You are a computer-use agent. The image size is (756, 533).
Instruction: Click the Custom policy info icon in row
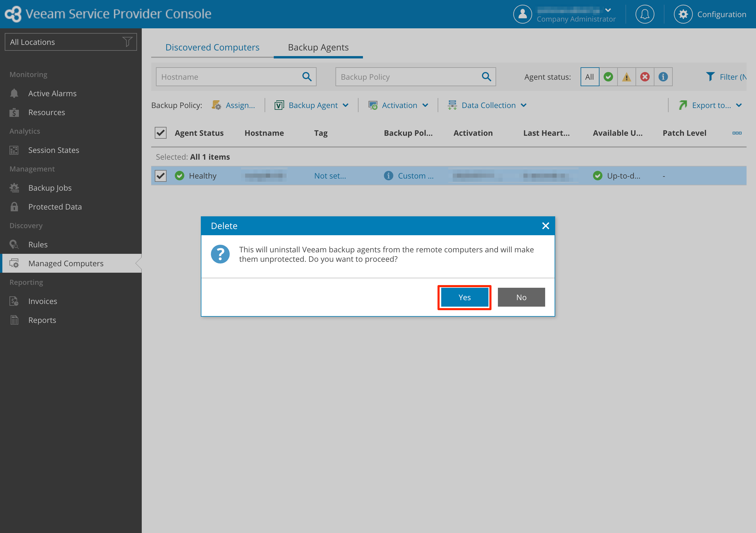pyautogui.click(x=388, y=176)
